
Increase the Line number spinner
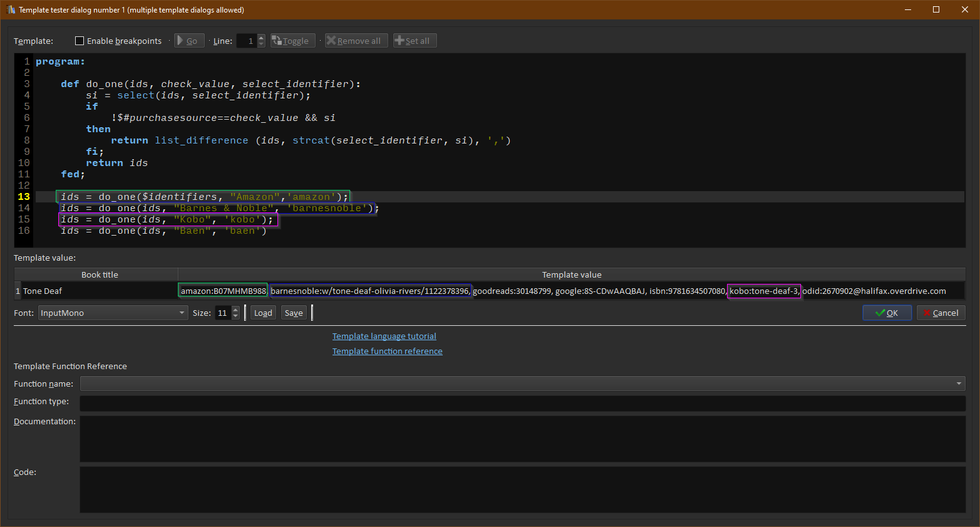(x=261, y=38)
